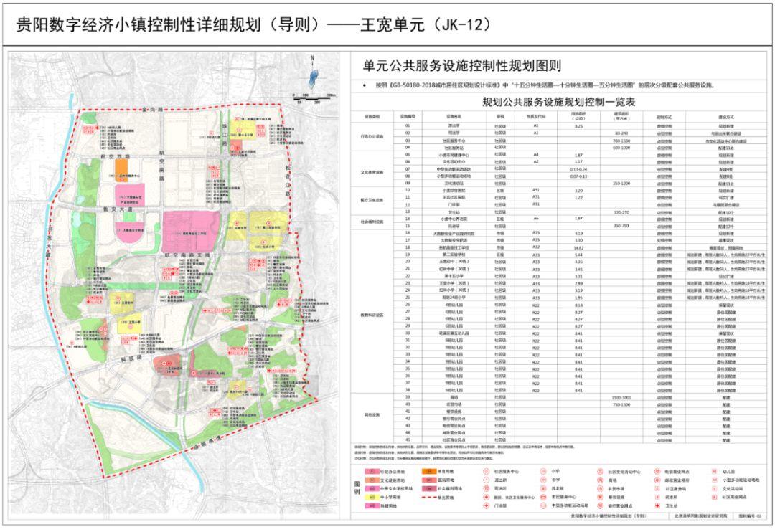
Task: Click the red star 卫生站 legend icon
Action: coord(657,505)
